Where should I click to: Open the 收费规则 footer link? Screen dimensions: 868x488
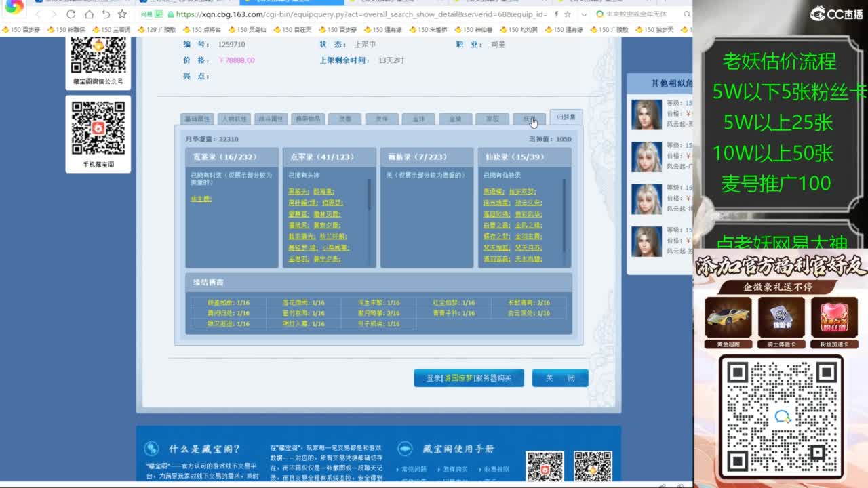click(x=497, y=469)
